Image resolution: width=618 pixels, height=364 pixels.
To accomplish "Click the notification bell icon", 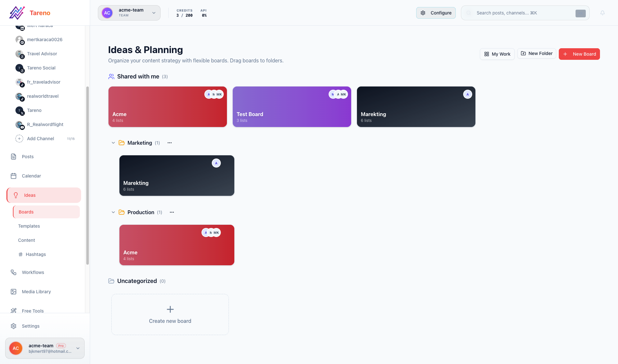I will point(603,13).
